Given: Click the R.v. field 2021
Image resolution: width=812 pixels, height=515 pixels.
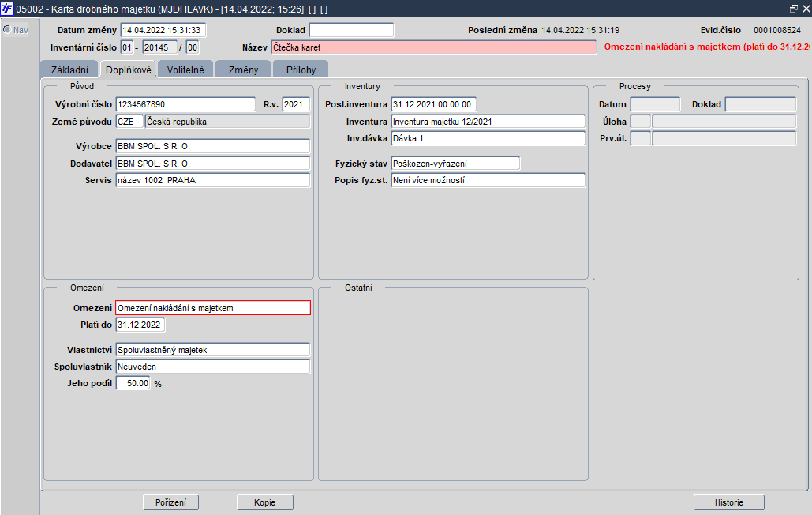Looking at the screenshot, I should coord(296,104).
